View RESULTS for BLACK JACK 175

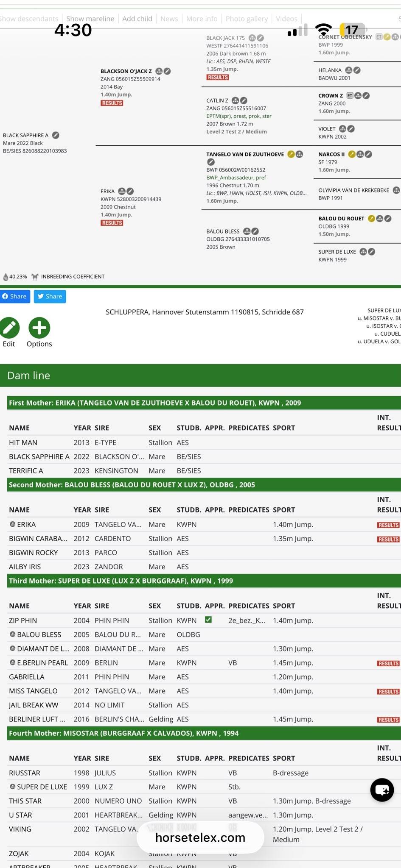click(218, 77)
